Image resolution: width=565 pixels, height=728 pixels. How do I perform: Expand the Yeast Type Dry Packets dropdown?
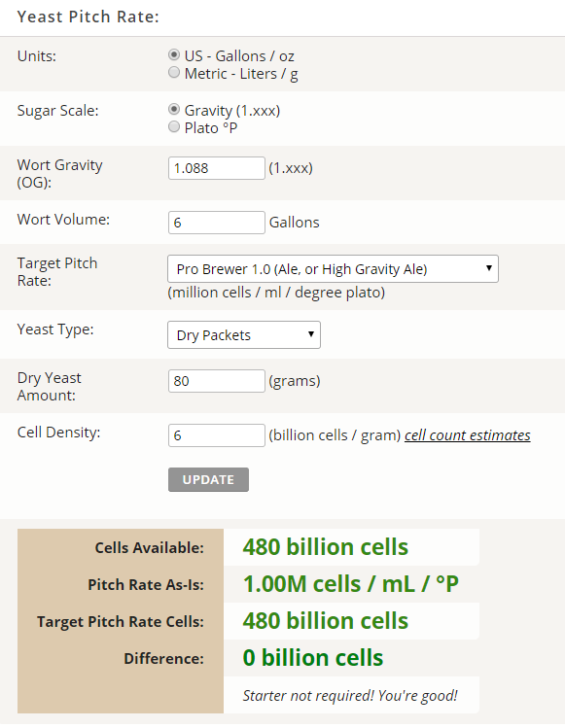(244, 334)
